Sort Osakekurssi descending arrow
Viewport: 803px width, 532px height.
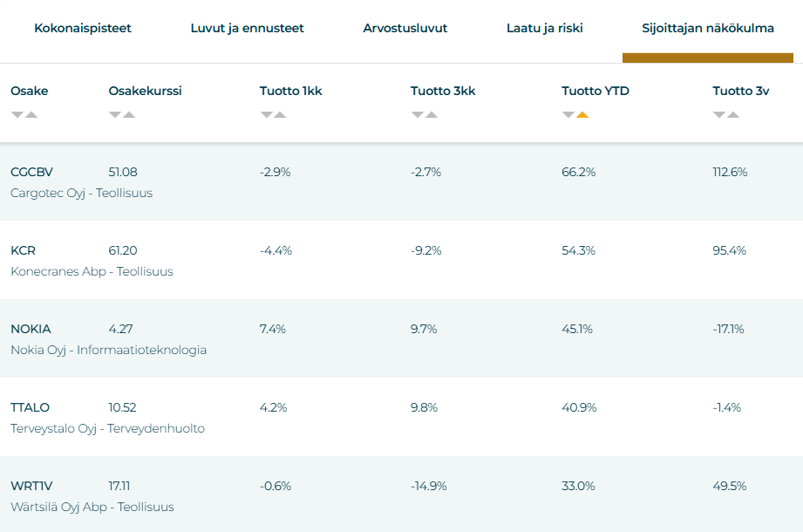click(115, 115)
